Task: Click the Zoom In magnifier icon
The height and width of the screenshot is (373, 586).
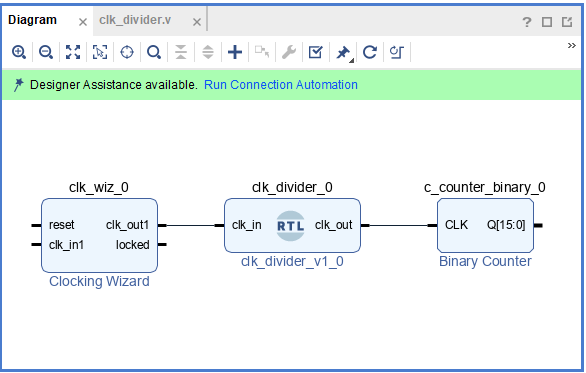Action: [x=19, y=52]
